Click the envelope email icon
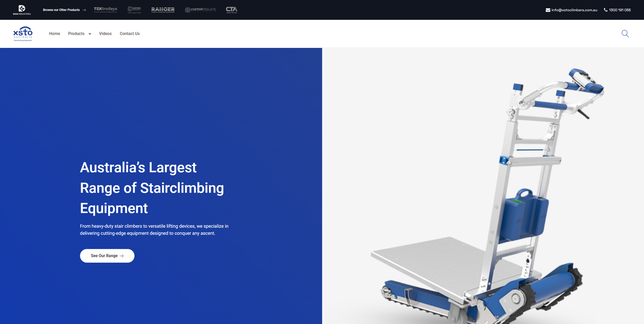 (548, 10)
